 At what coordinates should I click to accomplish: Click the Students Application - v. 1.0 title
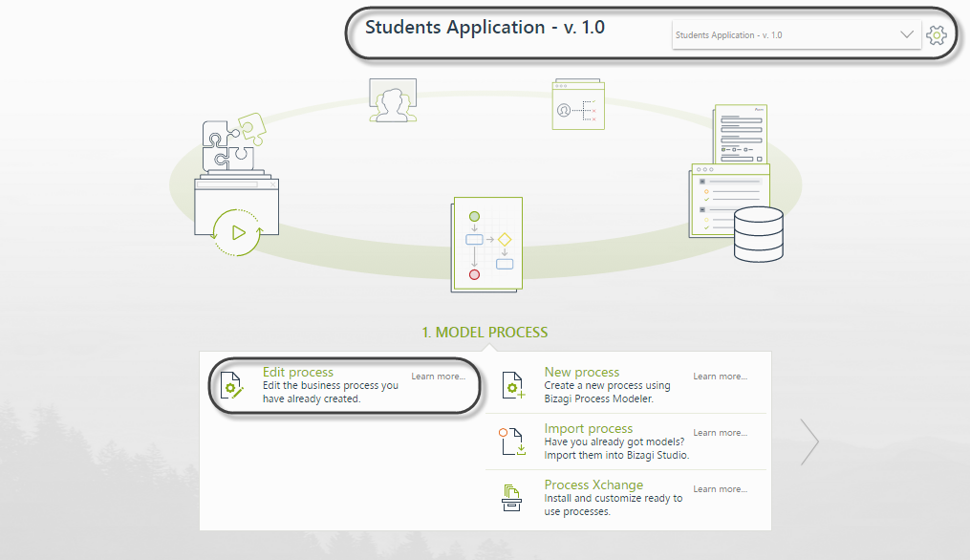[x=485, y=27]
